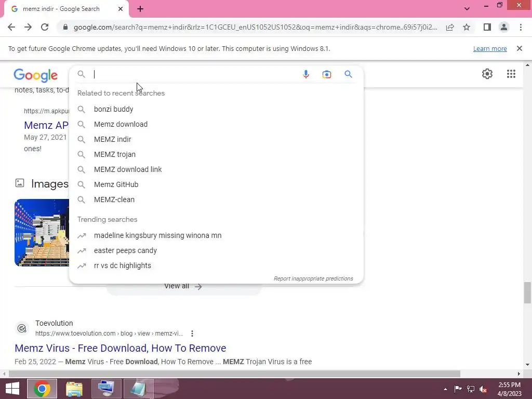The width and height of the screenshot is (532, 399).
Task: Click Learn more about Chrome updates
Action: pos(490,49)
